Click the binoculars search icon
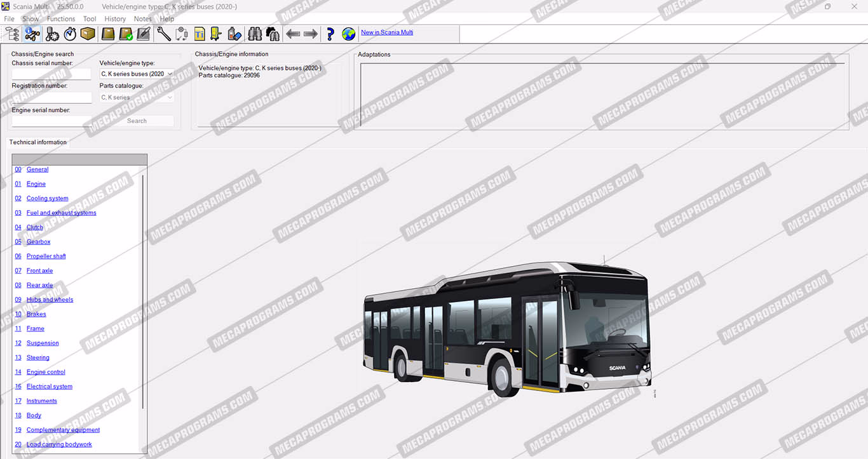The width and height of the screenshot is (868, 459). tap(255, 34)
